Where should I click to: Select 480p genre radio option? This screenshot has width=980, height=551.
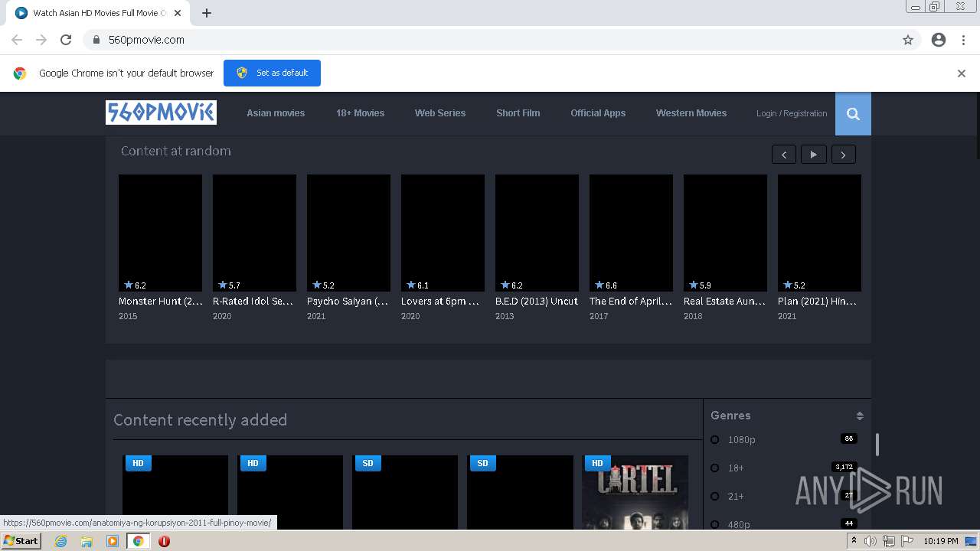coord(715,524)
